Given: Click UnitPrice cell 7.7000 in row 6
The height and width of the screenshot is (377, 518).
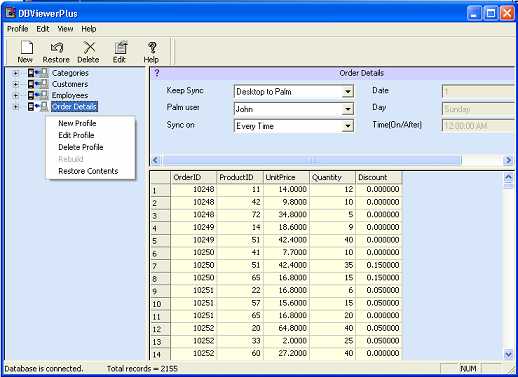Looking at the screenshot, I should pos(286,253).
